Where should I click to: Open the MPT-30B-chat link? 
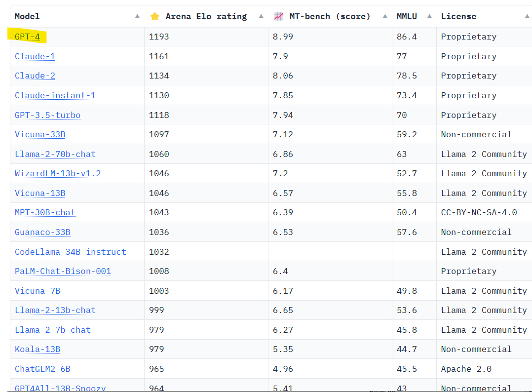tap(45, 212)
